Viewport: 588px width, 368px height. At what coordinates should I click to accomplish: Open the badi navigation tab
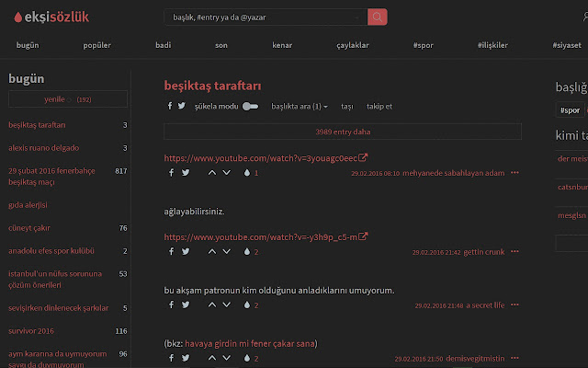pos(164,45)
